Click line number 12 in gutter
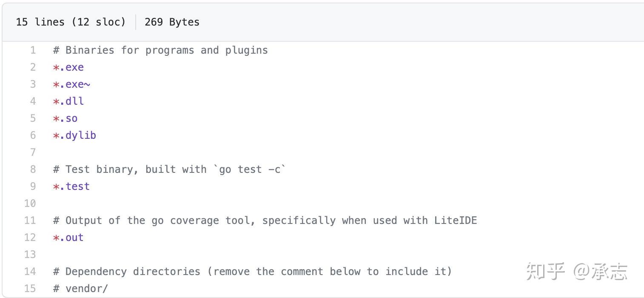644x298 pixels. [30, 238]
